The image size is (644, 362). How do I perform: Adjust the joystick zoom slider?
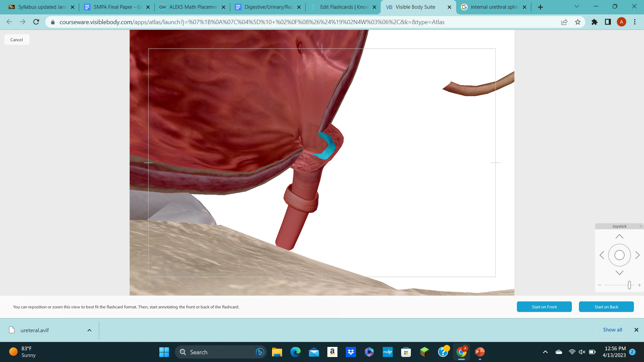coord(630,285)
